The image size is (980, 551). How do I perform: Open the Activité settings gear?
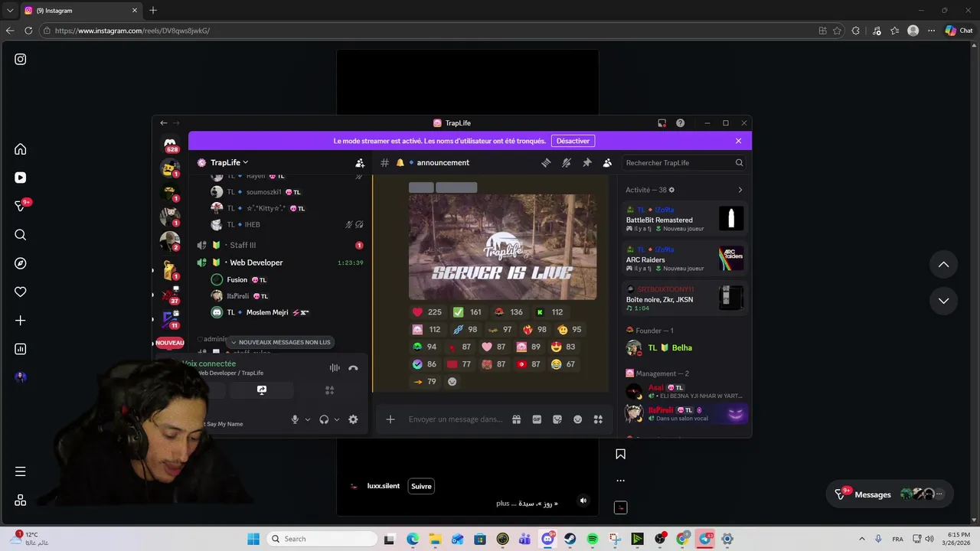tap(671, 190)
